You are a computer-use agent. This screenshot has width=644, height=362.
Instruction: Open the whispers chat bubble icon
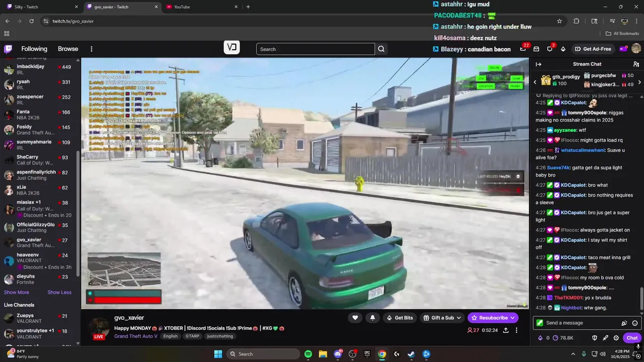pos(549,49)
